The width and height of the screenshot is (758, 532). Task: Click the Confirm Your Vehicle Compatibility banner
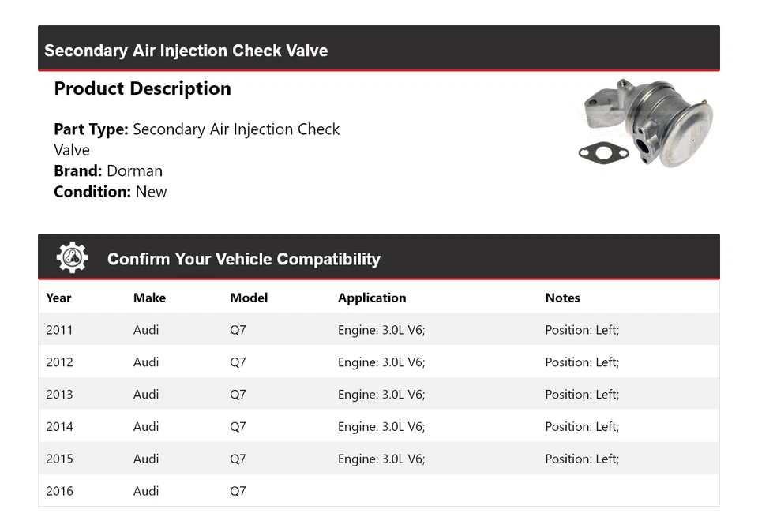click(x=243, y=259)
